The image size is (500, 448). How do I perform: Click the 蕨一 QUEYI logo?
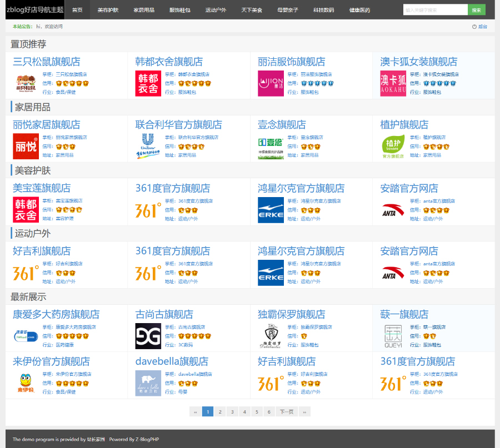[393, 336]
